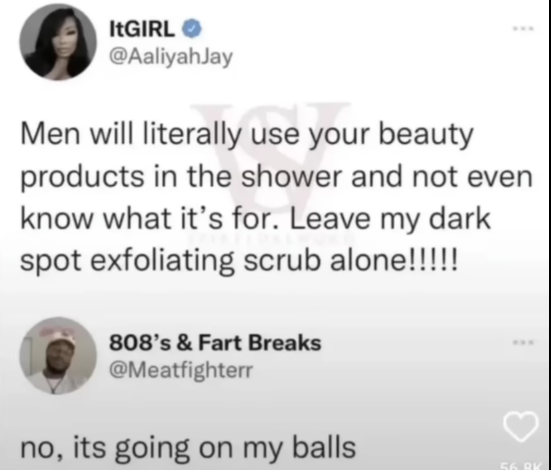Click the reply text 'no, its going on my balls'
This screenshot has width=551, height=470.
point(188,448)
